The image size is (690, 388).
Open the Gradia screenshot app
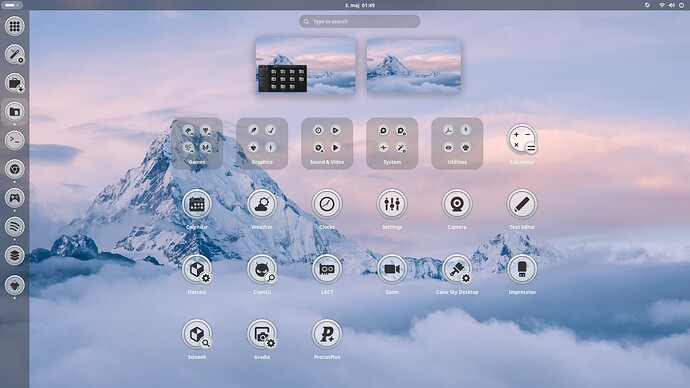(x=262, y=334)
